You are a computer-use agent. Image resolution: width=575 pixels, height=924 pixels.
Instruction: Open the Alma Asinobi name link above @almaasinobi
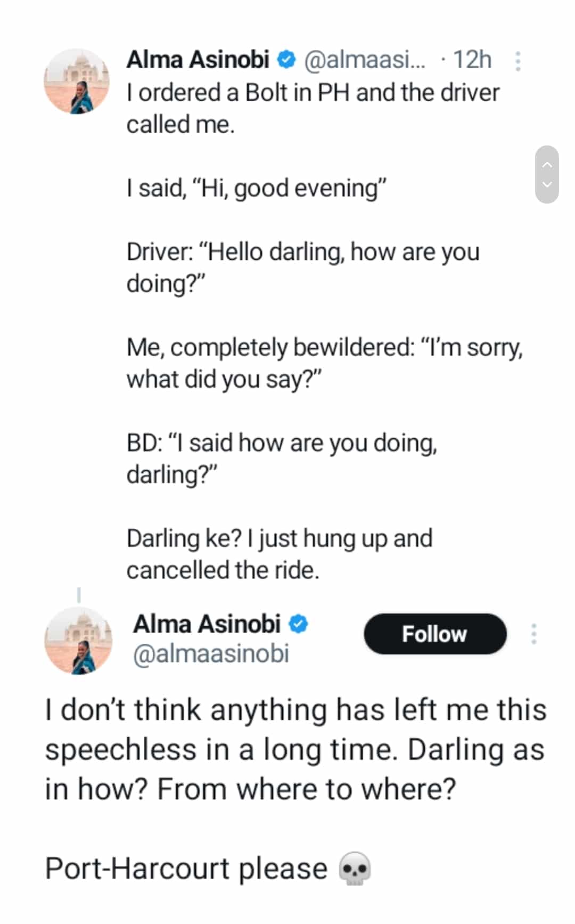pyautogui.click(x=207, y=624)
